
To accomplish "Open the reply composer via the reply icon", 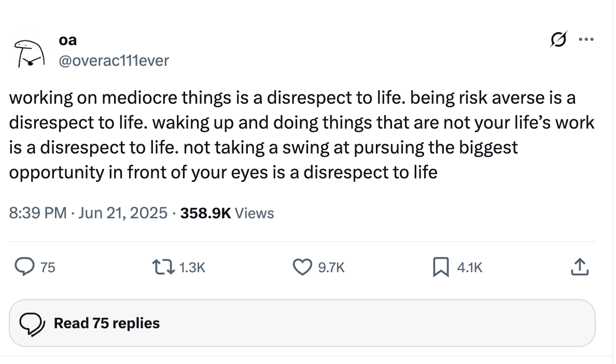I will click(x=24, y=267).
